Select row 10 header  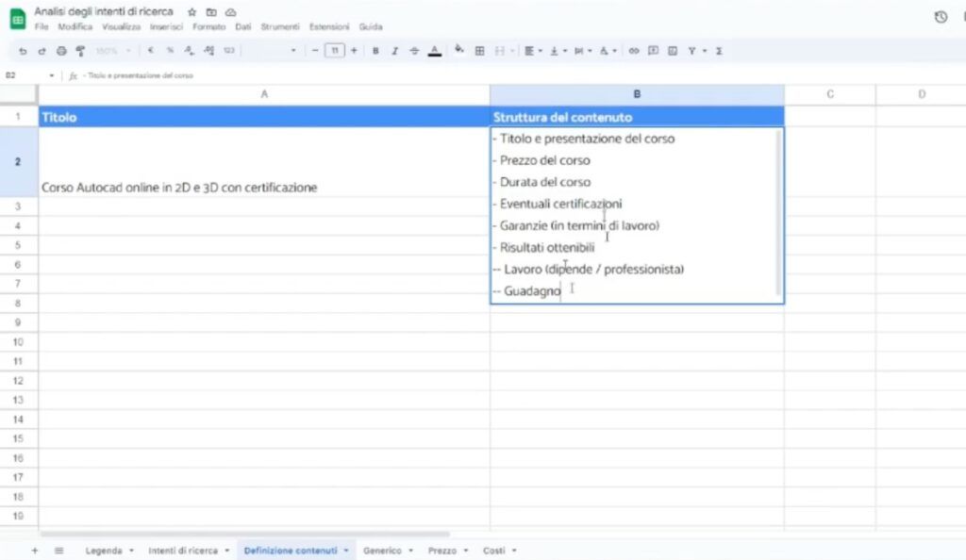19,341
